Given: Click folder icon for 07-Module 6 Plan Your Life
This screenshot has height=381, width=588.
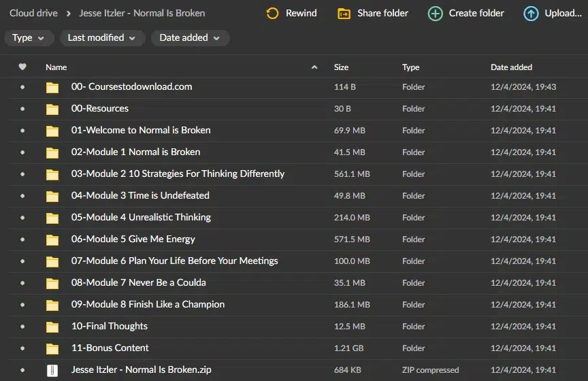Looking at the screenshot, I should tap(52, 261).
